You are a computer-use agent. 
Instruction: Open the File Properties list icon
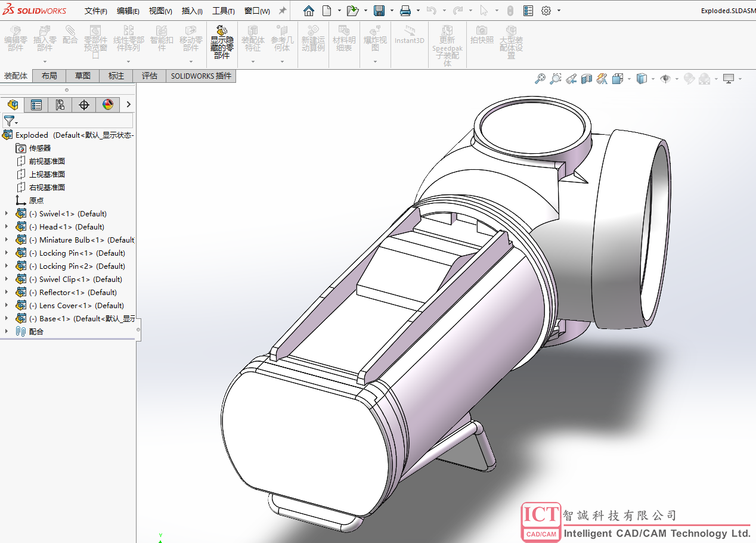pos(528,11)
